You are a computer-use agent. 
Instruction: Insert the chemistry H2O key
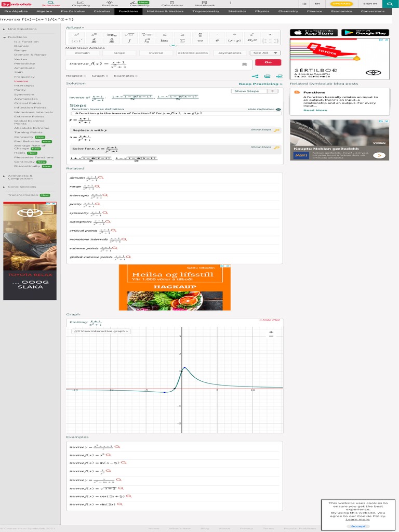252,41
